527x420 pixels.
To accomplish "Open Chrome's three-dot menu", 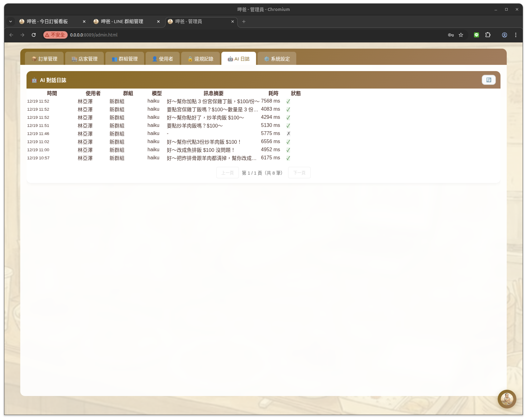I will 516,35.
